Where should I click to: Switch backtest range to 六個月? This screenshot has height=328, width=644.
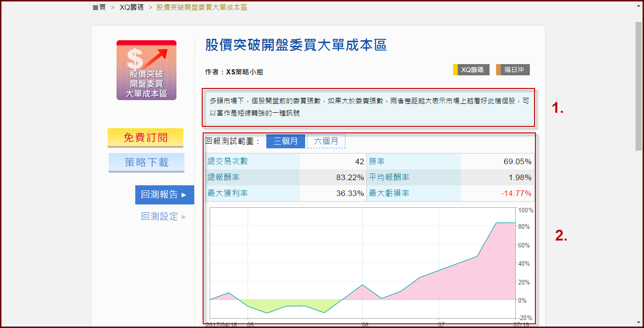click(x=326, y=141)
